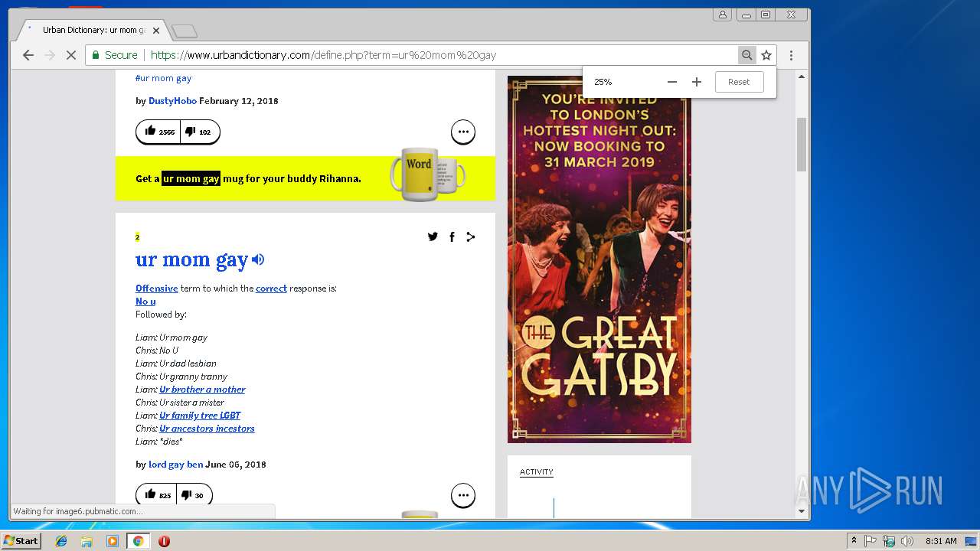Open the volume speaker tray icon
Image resolution: width=980 pixels, height=551 pixels.
907,541
